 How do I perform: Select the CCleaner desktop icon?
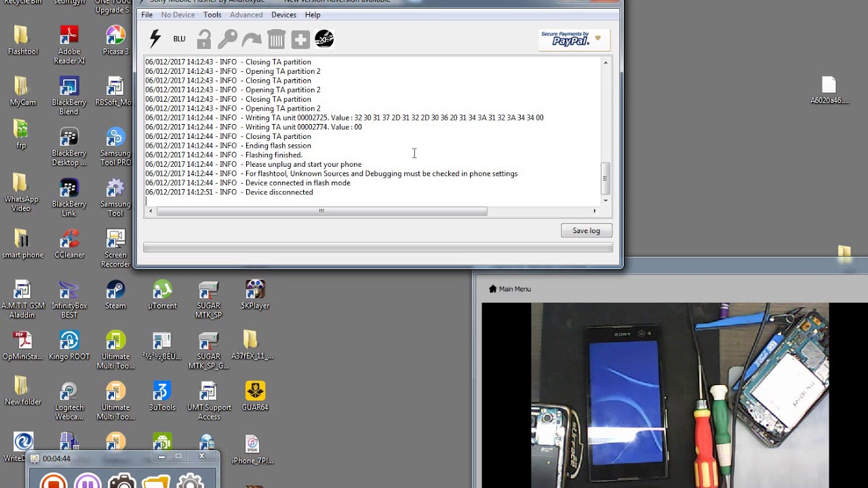pos(69,243)
